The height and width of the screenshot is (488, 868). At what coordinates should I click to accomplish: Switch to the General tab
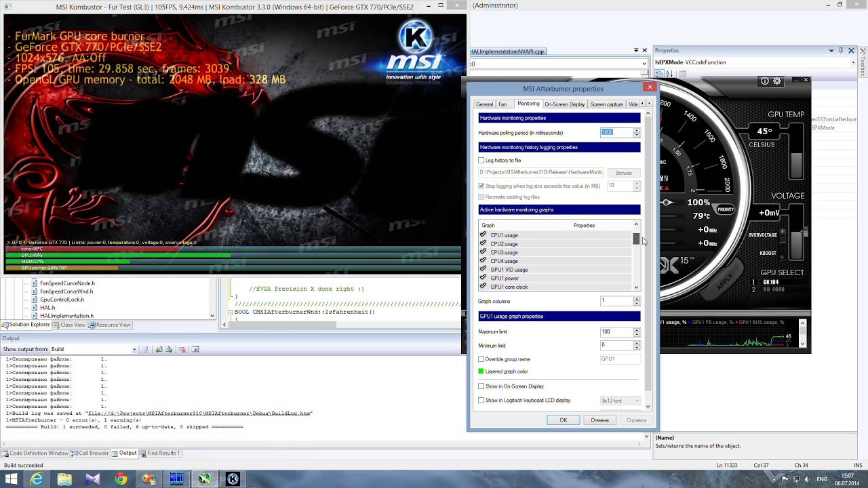click(484, 104)
